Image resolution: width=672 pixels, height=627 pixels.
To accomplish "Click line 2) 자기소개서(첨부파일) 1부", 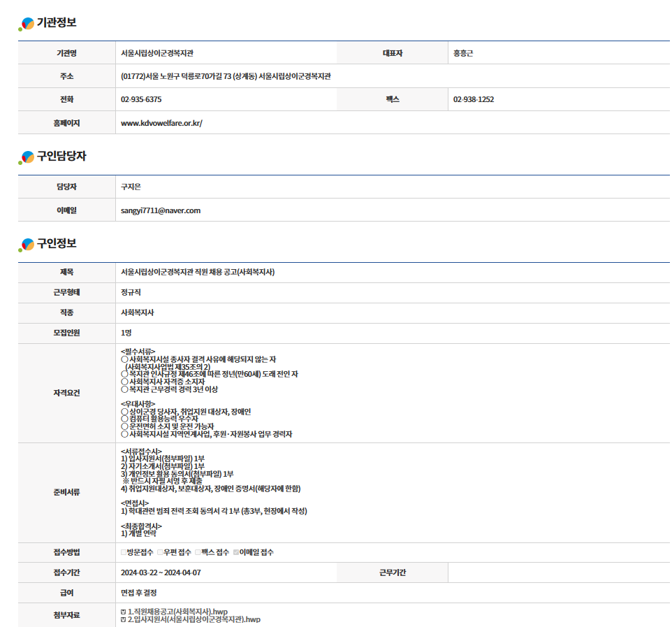I will [x=163, y=466].
